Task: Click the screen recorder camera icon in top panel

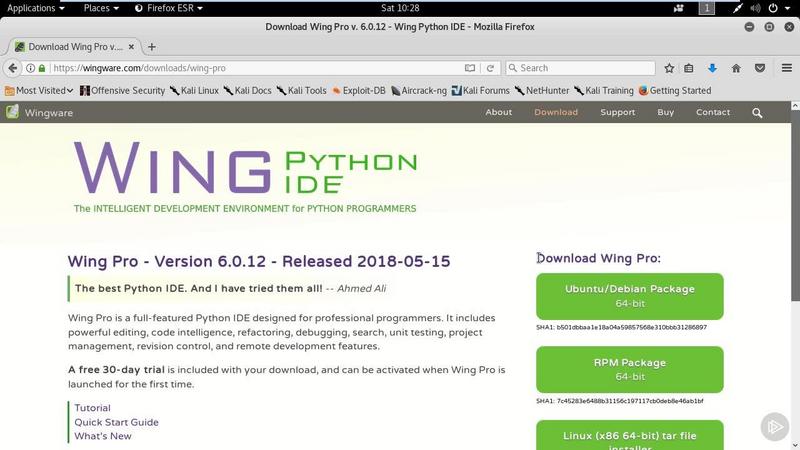Action: (679, 8)
